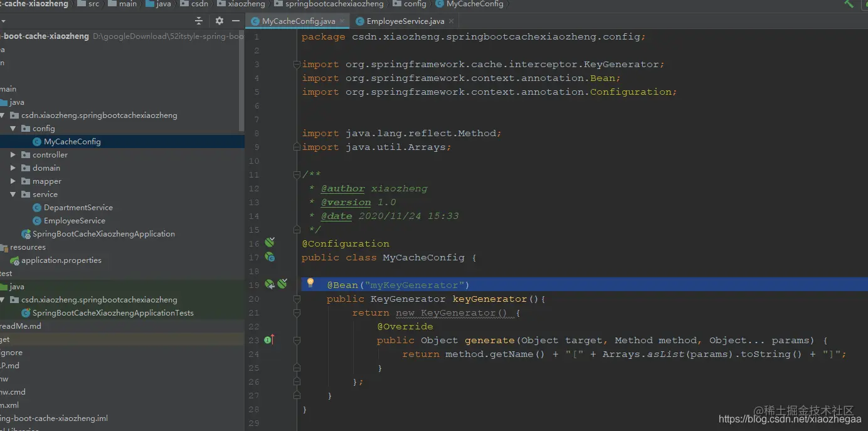868x431 pixels.
Task: Fold the import block at line 3
Action: click(x=297, y=64)
